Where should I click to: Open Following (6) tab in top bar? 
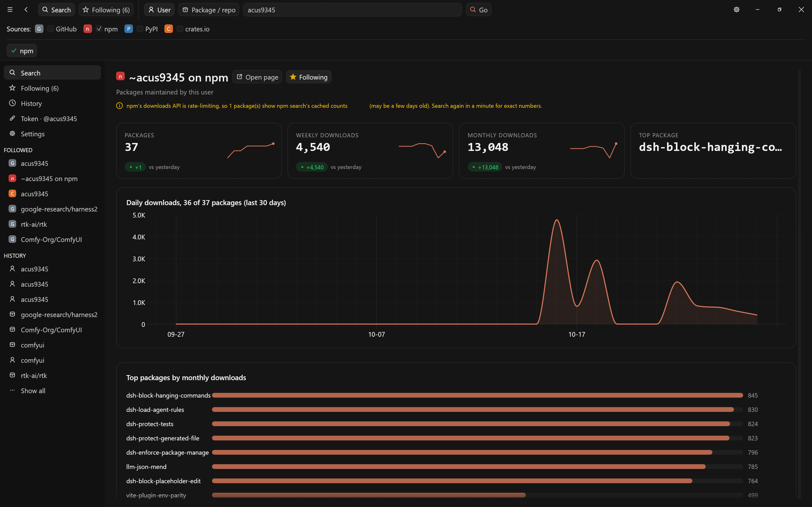[106, 10]
